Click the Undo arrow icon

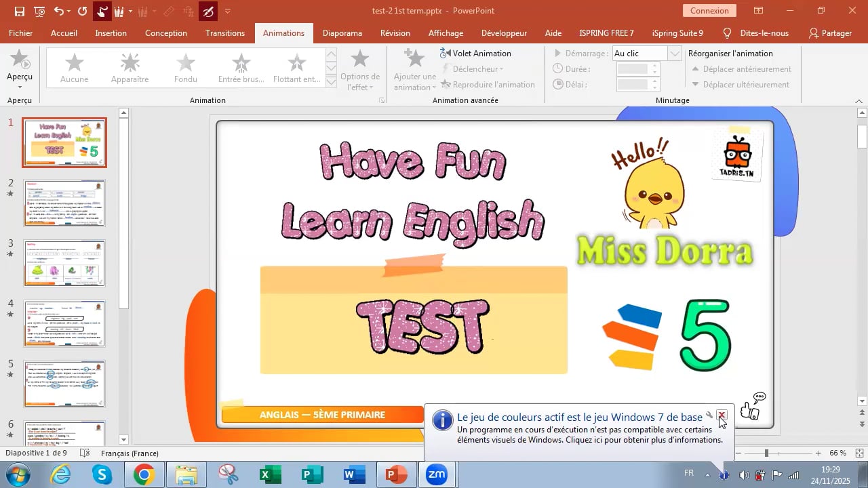58,11
